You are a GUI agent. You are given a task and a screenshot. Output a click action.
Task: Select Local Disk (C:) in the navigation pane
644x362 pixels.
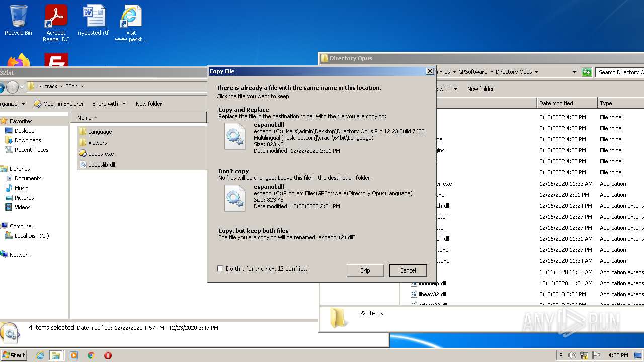tap(31, 236)
